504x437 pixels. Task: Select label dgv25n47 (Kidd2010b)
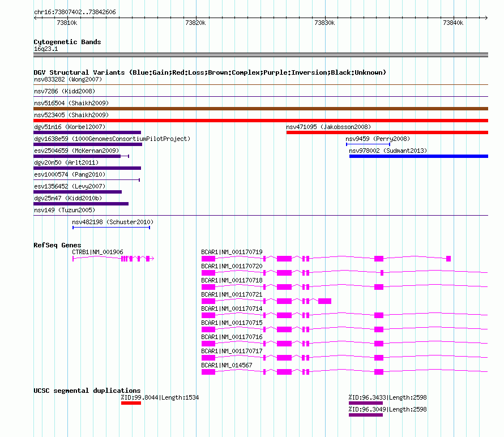coord(68,198)
